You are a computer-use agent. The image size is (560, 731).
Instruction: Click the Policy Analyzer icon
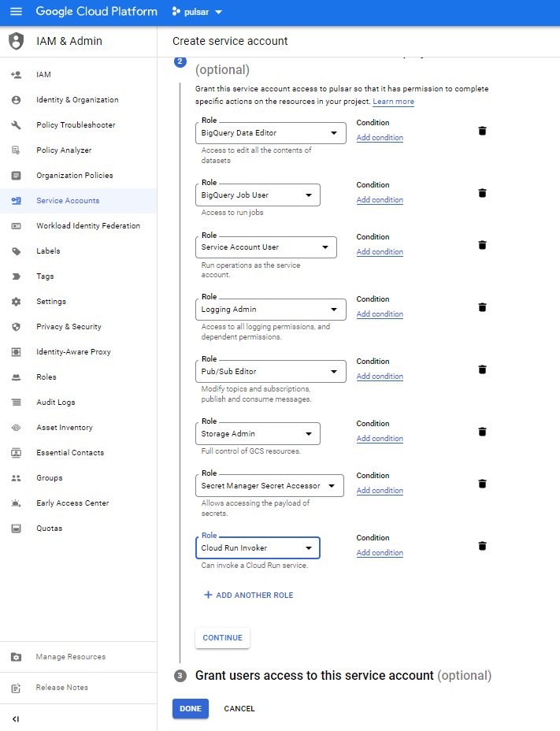17,150
